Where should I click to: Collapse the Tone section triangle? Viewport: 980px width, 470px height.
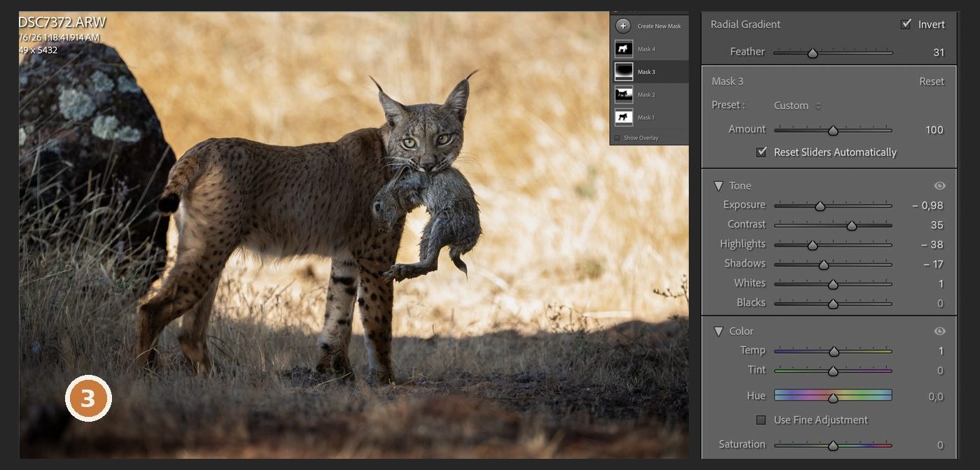tap(718, 185)
